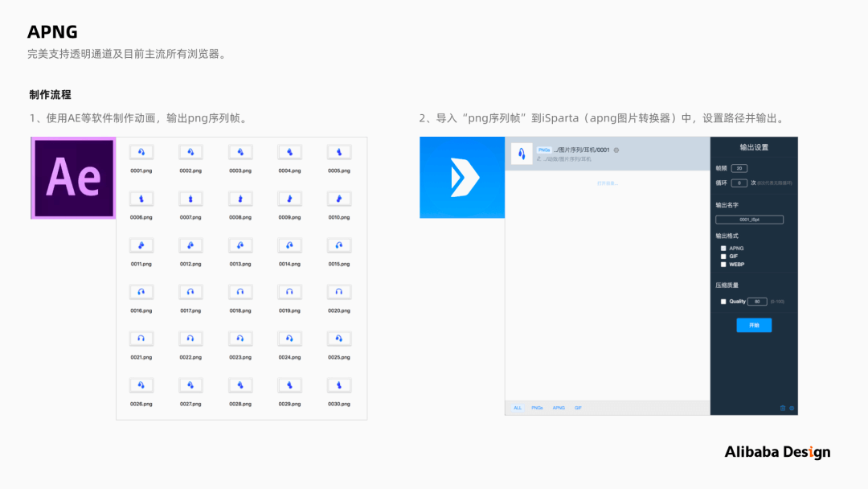Click the APNG slide title
The width and height of the screenshot is (868, 489).
coord(52,32)
